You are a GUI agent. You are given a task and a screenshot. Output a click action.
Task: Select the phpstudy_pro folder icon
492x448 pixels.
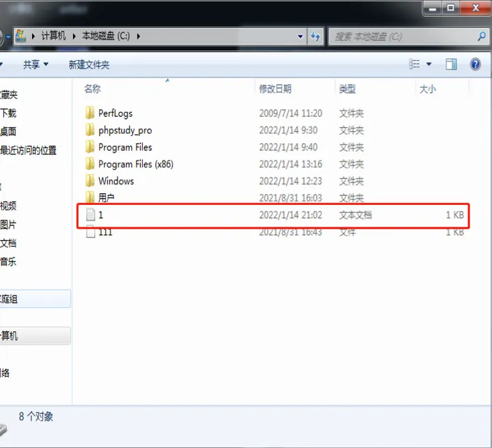(90, 130)
